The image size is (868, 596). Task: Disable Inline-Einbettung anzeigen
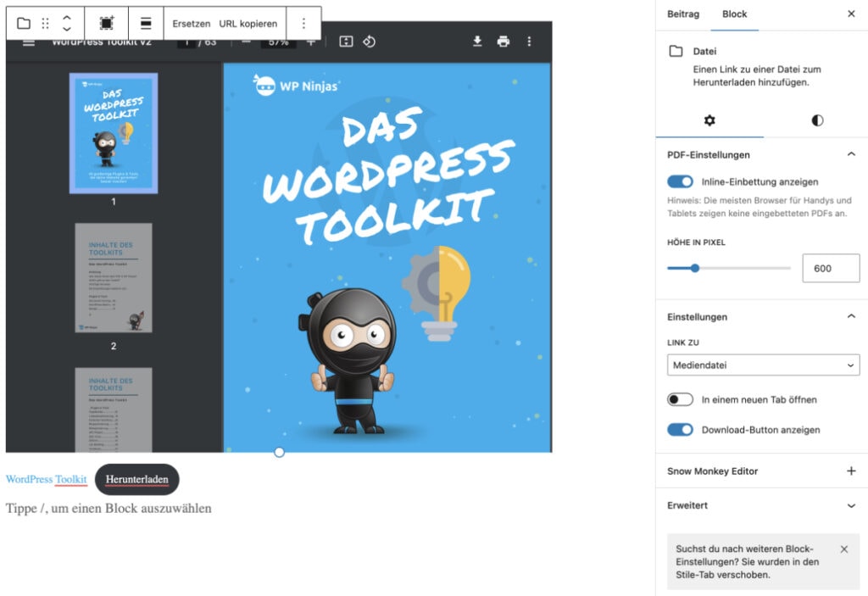pos(680,181)
